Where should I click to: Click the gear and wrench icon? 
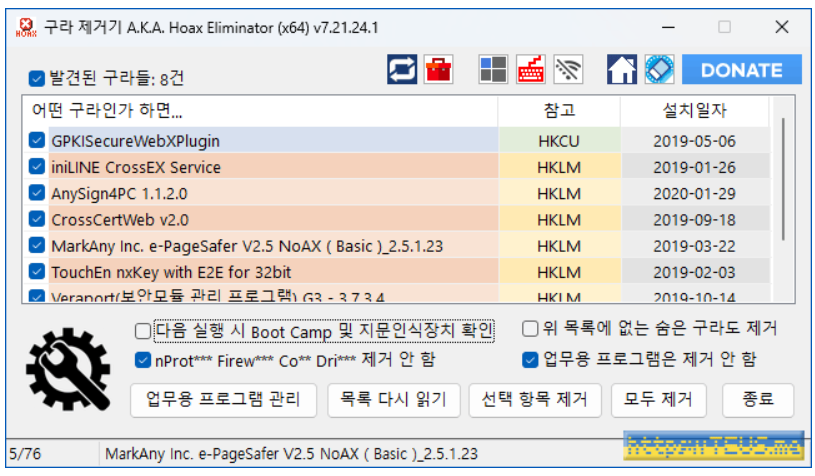69,369
